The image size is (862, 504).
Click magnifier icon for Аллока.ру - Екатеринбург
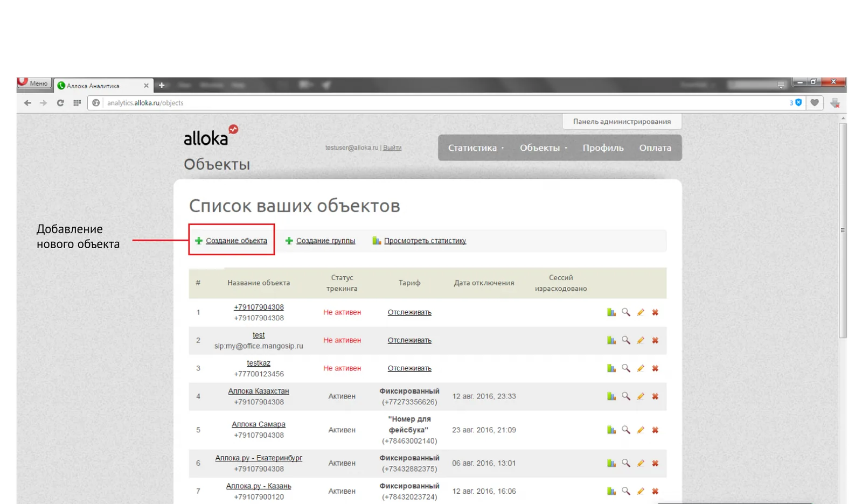pos(625,463)
